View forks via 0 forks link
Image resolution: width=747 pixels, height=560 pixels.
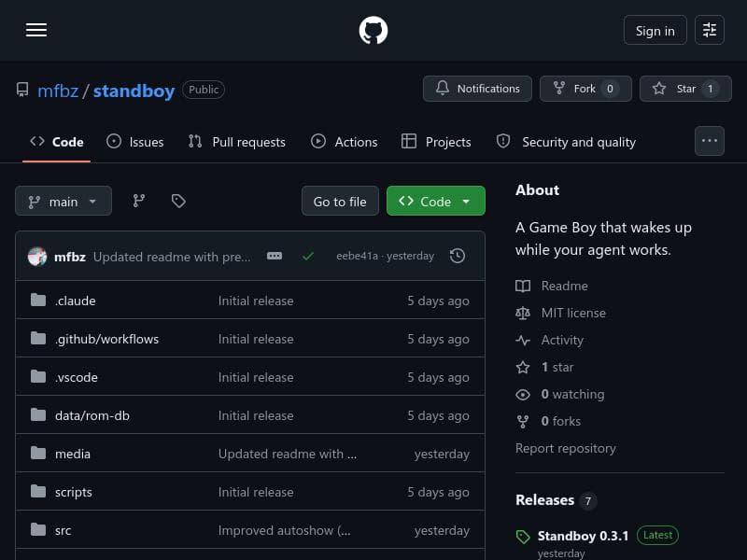click(561, 422)
